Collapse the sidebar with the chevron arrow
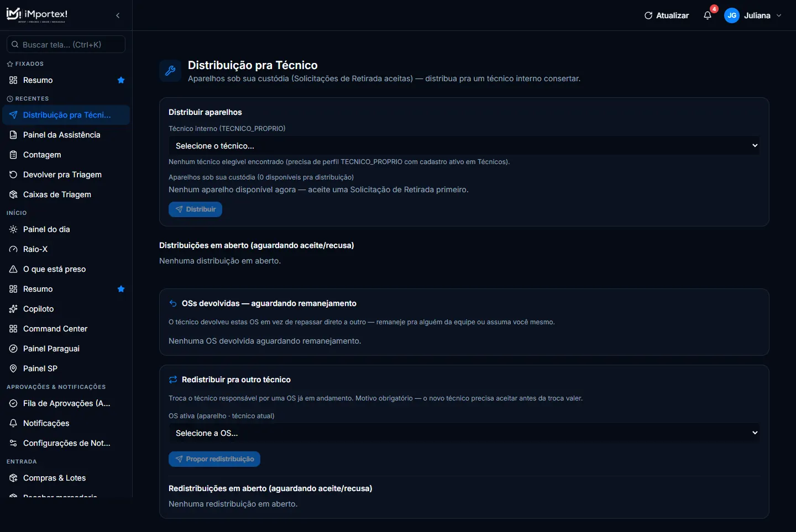The width and height of the screenshot is (796, 532). tap(118, 15)
